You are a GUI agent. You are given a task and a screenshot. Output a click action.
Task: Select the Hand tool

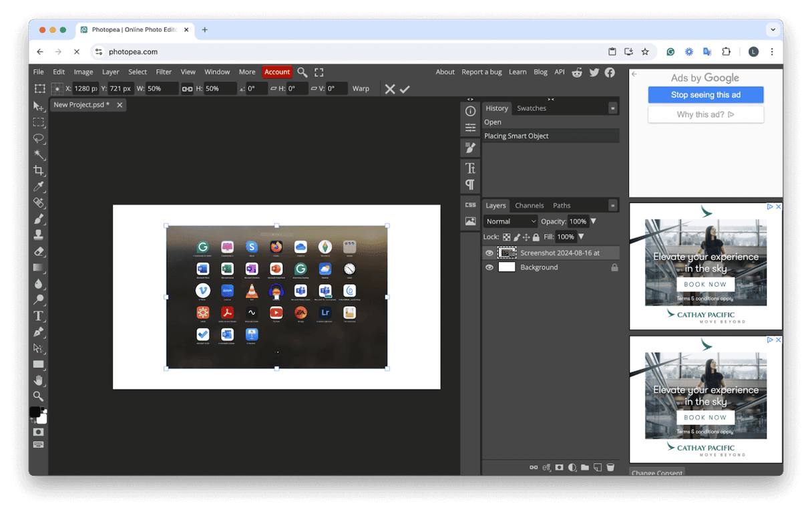click(x=39, y=380)
